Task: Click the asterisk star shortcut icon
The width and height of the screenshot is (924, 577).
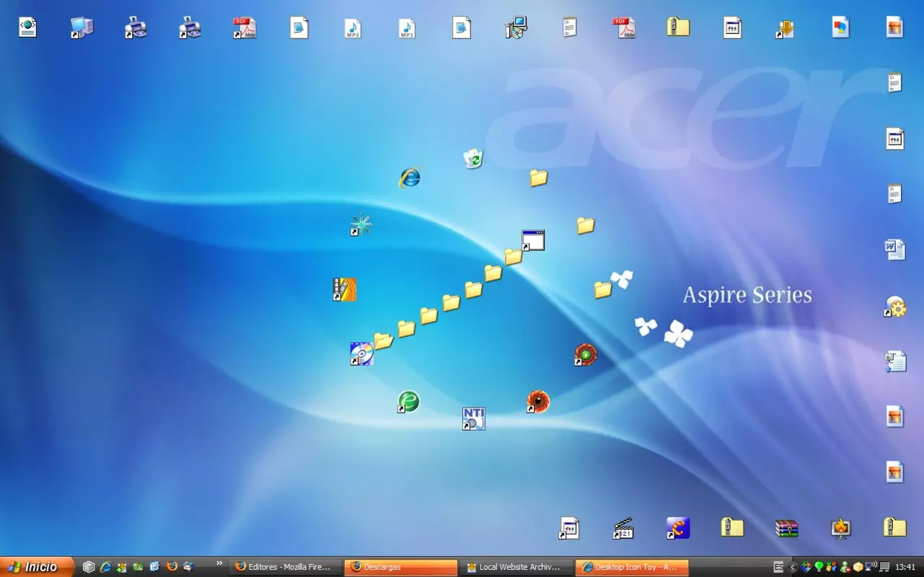Action: point(361,225)
